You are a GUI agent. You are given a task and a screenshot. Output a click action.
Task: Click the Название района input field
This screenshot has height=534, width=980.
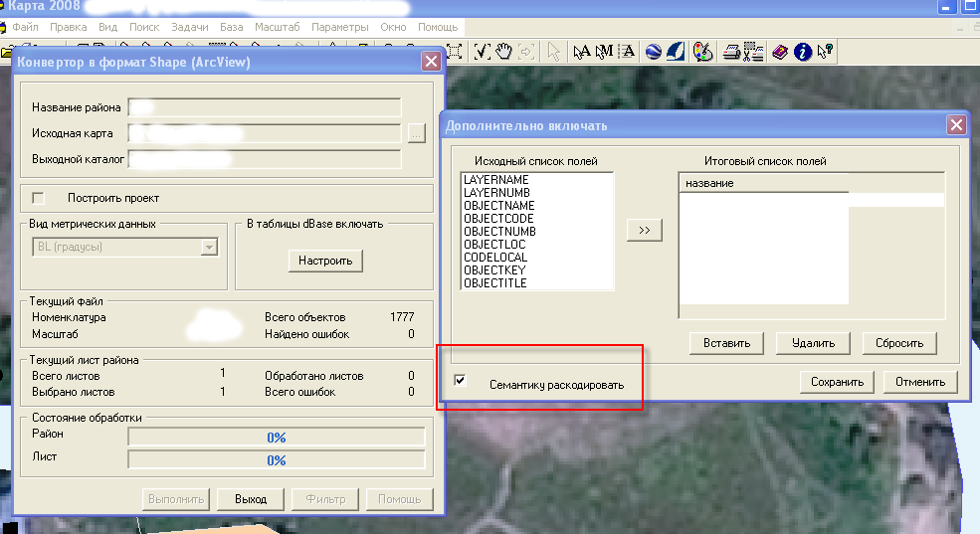pyautogui.click(x=265, y=107)
